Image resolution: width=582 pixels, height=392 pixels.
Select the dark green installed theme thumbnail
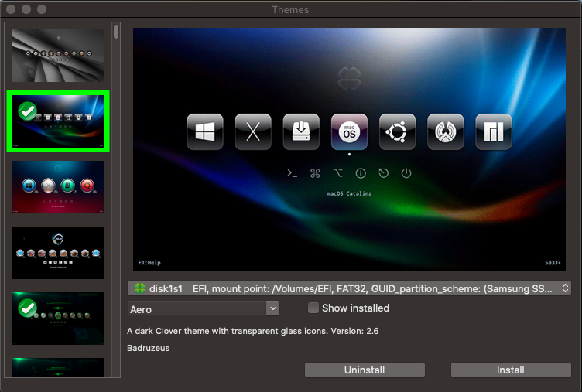point(58,319)
